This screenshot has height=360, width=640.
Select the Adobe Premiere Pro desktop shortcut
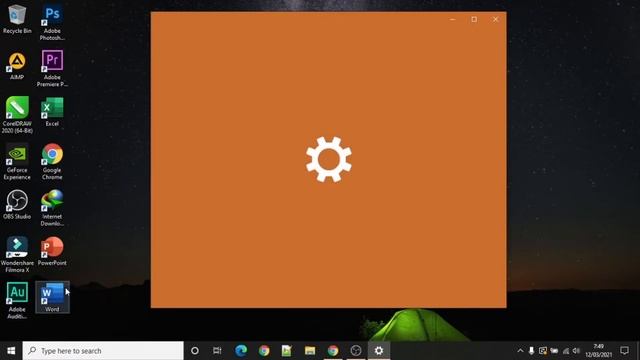52,69
